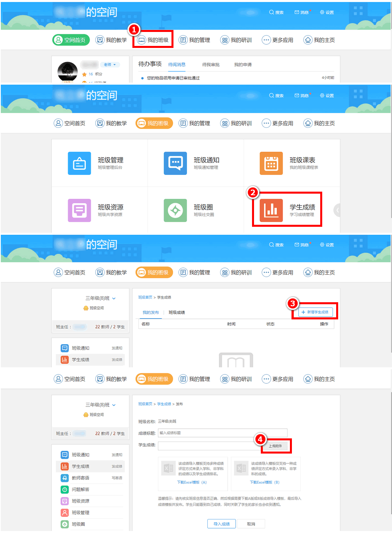Switch to the 待我审批 tab
This screenshot has height=533, width=392.
[211, 65]
